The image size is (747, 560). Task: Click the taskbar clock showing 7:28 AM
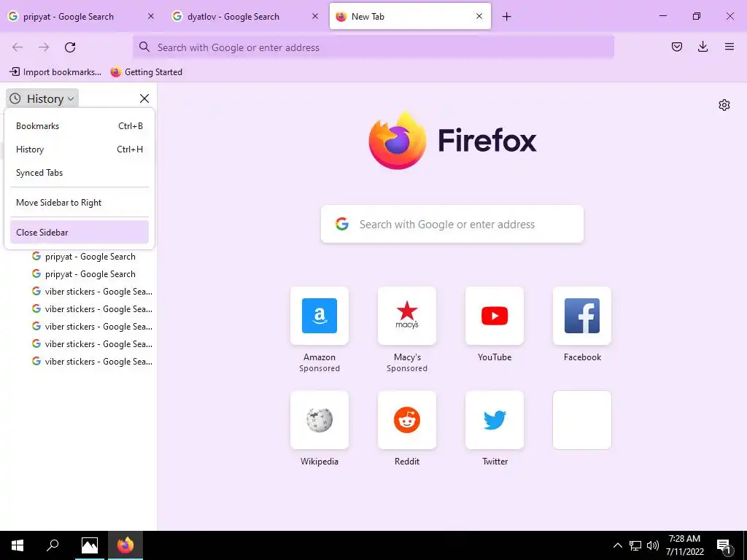click(684, 545)
